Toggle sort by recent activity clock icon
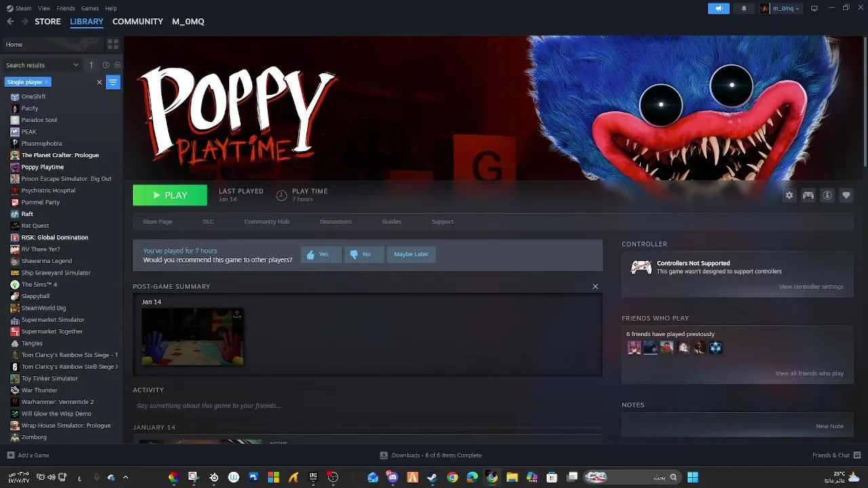 [x=106, y=65]
